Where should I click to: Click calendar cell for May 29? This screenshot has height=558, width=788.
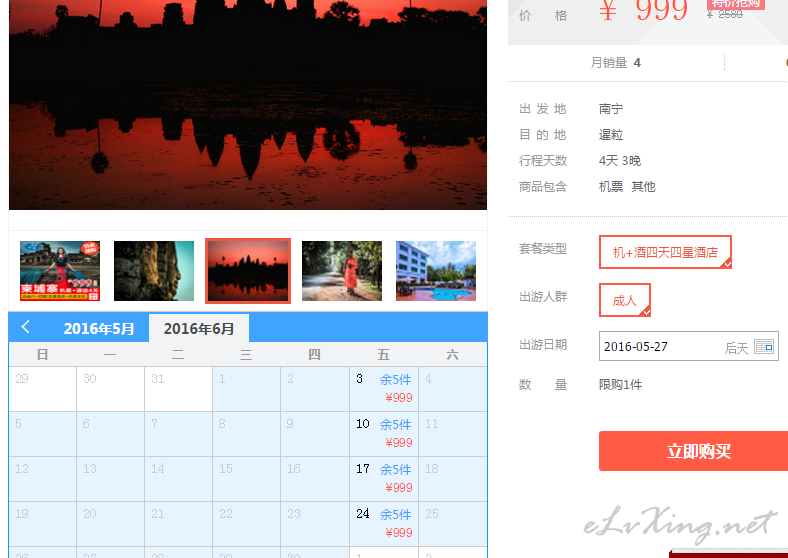[43, 389]
